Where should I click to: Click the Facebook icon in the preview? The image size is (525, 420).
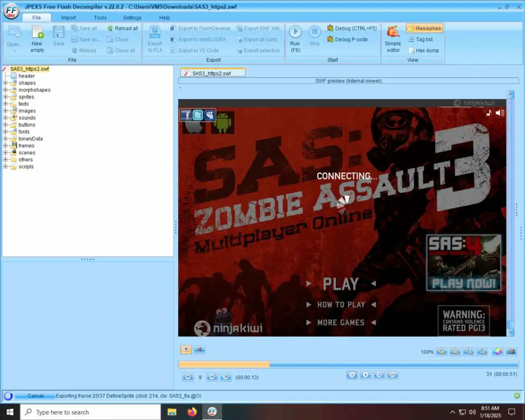point(186,115)
